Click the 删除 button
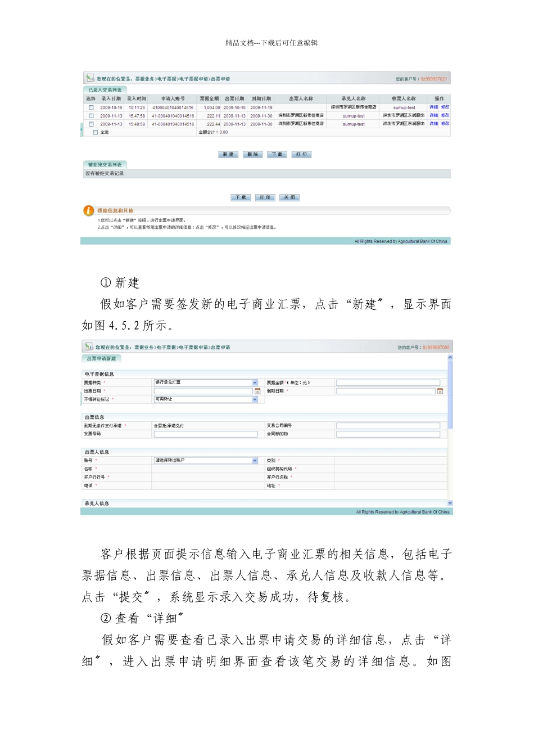This screenshot has width=534, height=756. click(x=253, y=154)
